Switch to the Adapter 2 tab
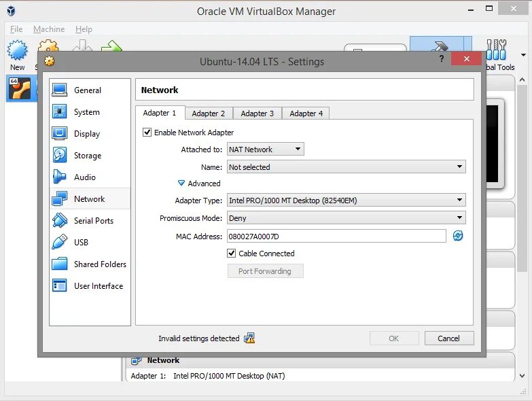Screen dimensions: 532x401 209,114
